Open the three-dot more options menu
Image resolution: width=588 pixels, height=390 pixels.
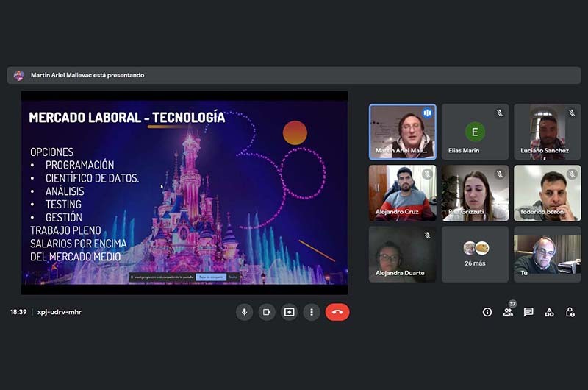(x=312, y=312)
